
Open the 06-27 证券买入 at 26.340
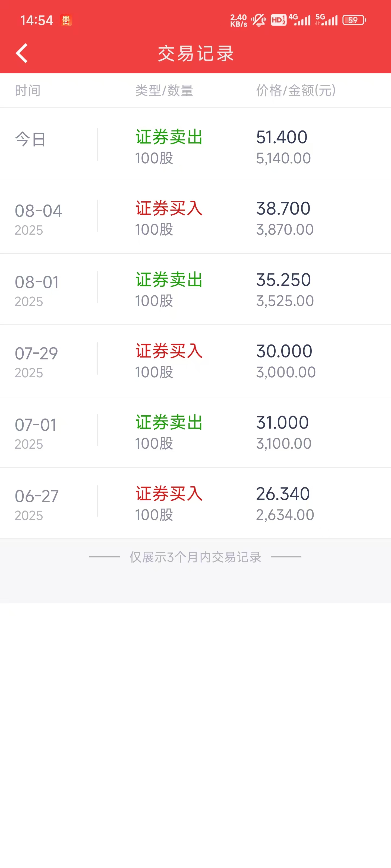(x=195, y=504)
